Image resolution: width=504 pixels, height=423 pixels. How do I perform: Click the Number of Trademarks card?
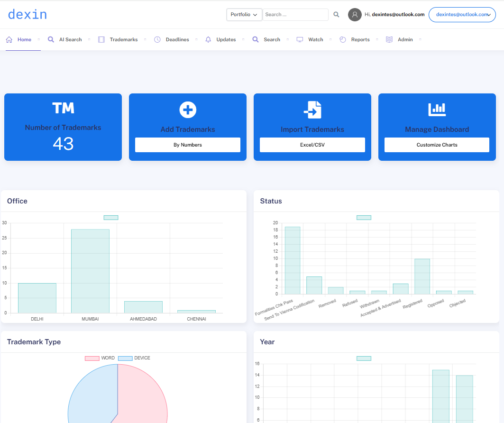(x=63, y=127)
